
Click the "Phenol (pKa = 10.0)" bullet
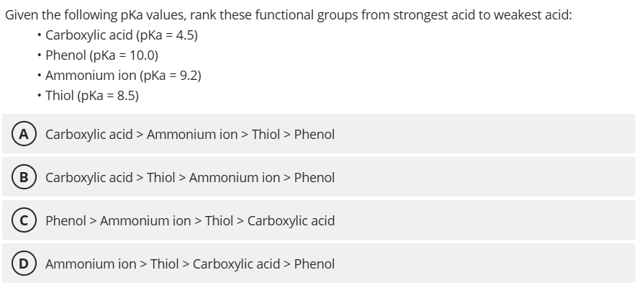click(x=101, y=55)
